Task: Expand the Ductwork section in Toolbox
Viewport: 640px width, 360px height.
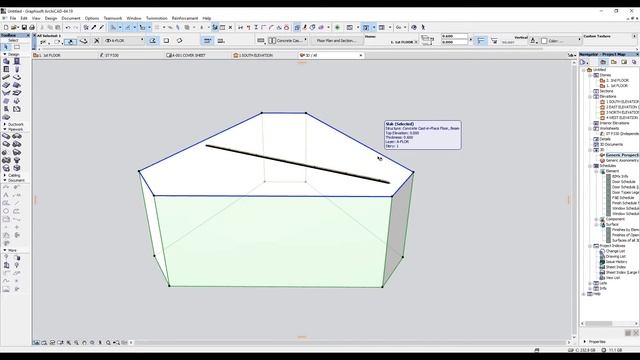Action: [5, 124]
